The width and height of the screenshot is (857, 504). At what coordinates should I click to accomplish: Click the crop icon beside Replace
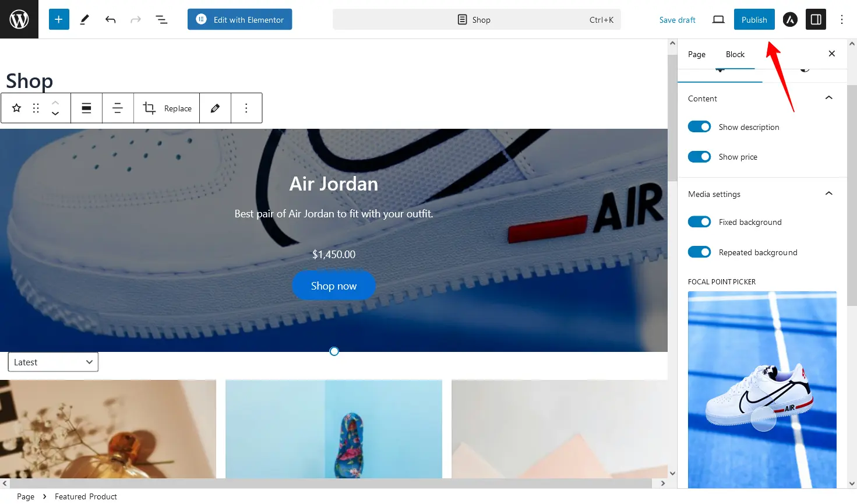tap(149, 108)
